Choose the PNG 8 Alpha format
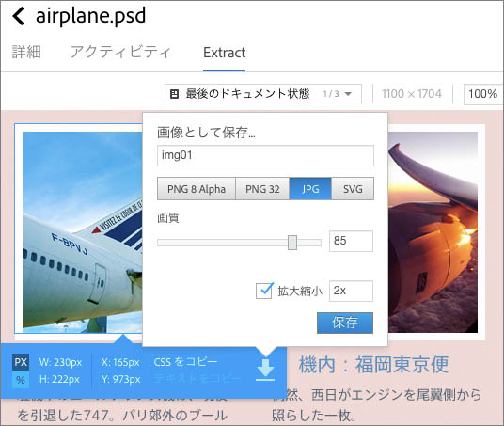This screenshot has height=426, width=504. tap(197, 189)
